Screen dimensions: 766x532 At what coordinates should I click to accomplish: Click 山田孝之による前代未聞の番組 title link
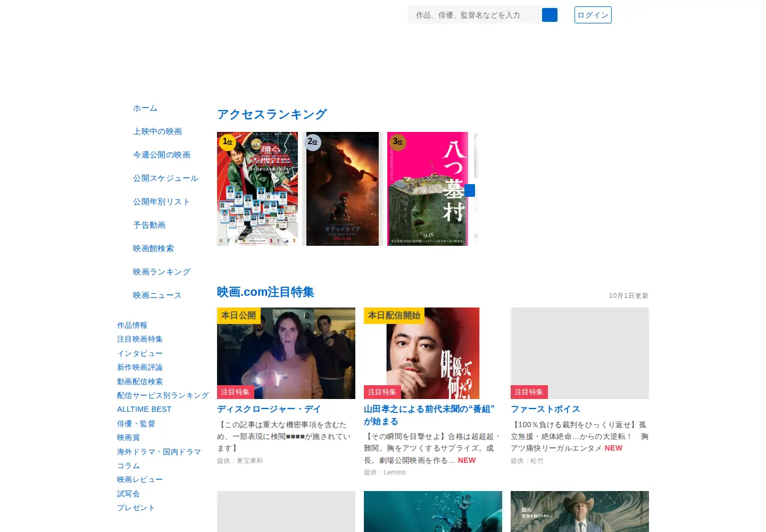(429, 415)
